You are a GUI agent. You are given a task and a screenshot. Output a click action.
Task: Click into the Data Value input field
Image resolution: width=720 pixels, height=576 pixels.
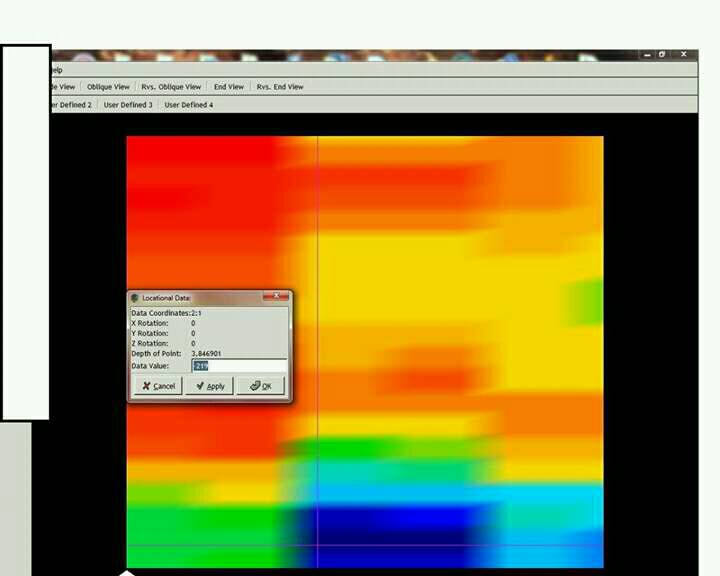(x=238, y=366)
